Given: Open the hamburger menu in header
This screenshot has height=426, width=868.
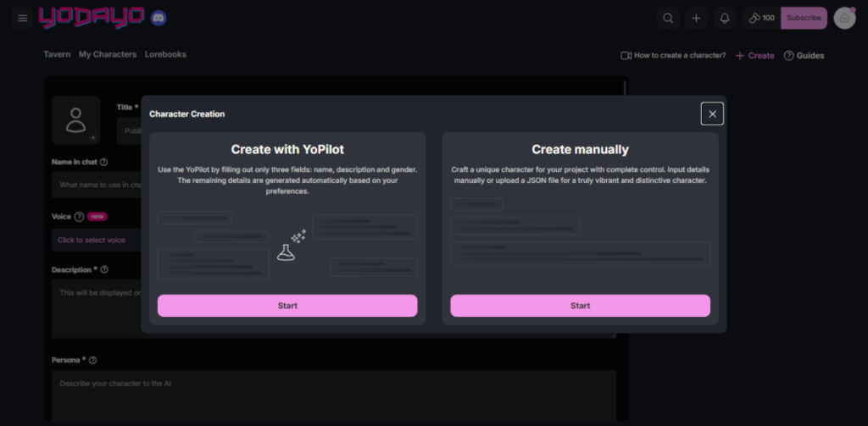Looking at the screenshot, I should pos(23,18).
